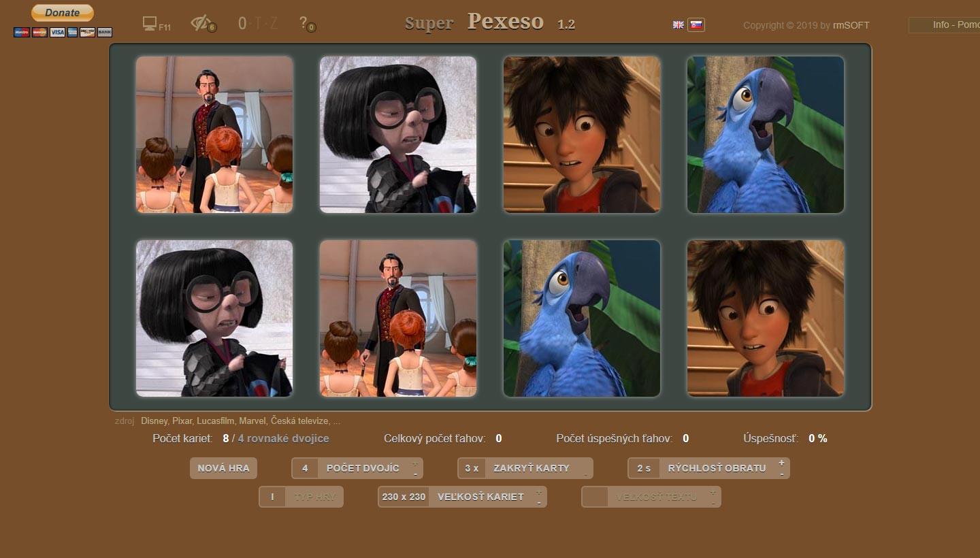
Task: Increase VEĽKOSŤ KARIET with the plus
Action: 539,491
